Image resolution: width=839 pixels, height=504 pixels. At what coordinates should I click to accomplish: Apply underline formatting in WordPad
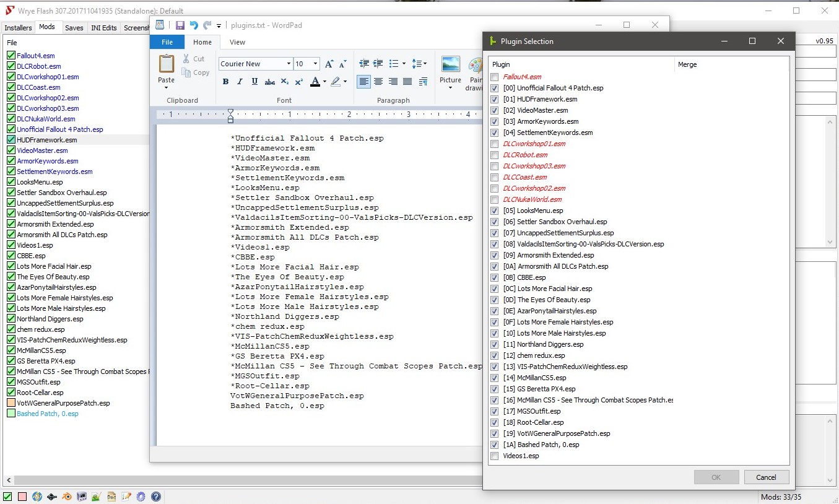[x=254, y=82]
